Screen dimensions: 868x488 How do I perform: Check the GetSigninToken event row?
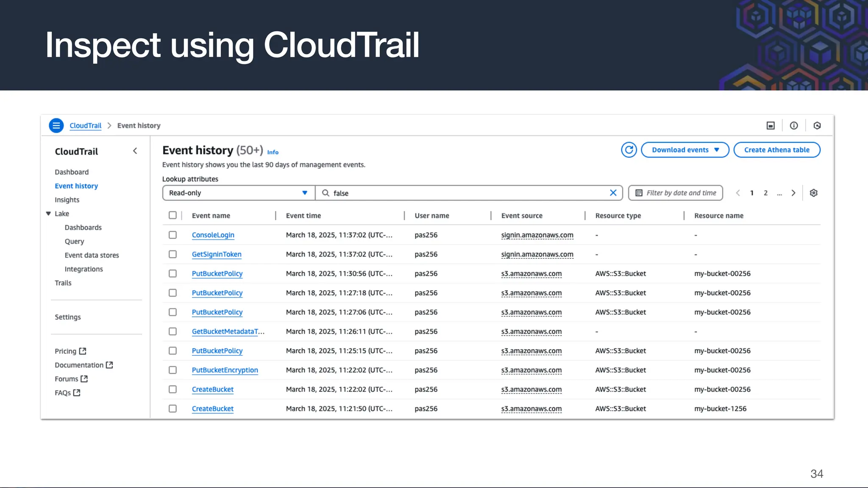pyautogui.click(x=172, y=254)
